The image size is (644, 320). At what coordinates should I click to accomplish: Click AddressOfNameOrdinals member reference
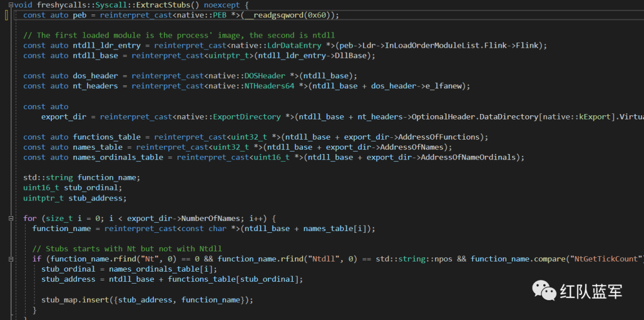pos(469,157)
